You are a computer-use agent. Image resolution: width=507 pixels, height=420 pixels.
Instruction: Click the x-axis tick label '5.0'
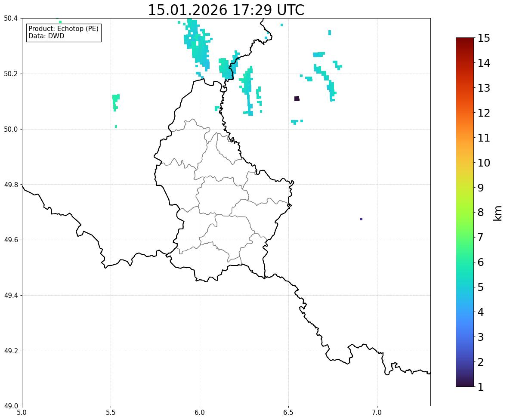click(x=22, y=413)
